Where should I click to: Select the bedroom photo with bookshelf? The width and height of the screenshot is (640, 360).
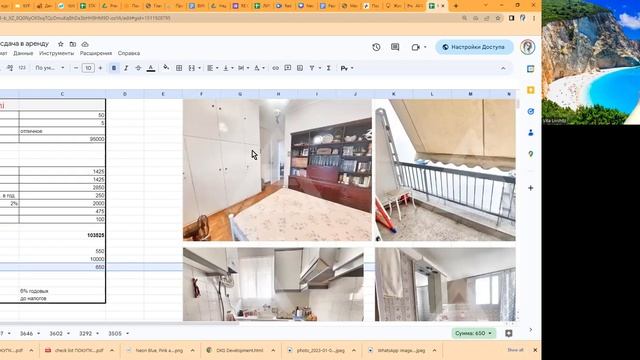pyautogui.click(x=277, y=170)
